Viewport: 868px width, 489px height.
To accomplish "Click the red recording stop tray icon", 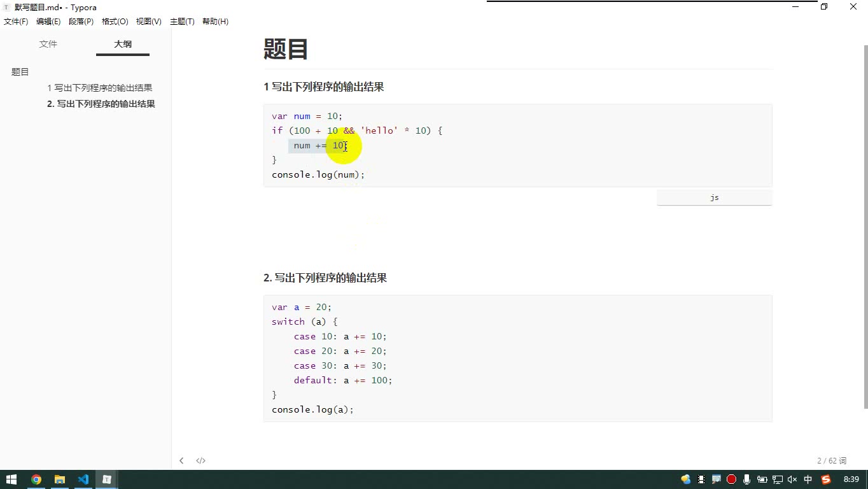I will click(x=731, y=479).
